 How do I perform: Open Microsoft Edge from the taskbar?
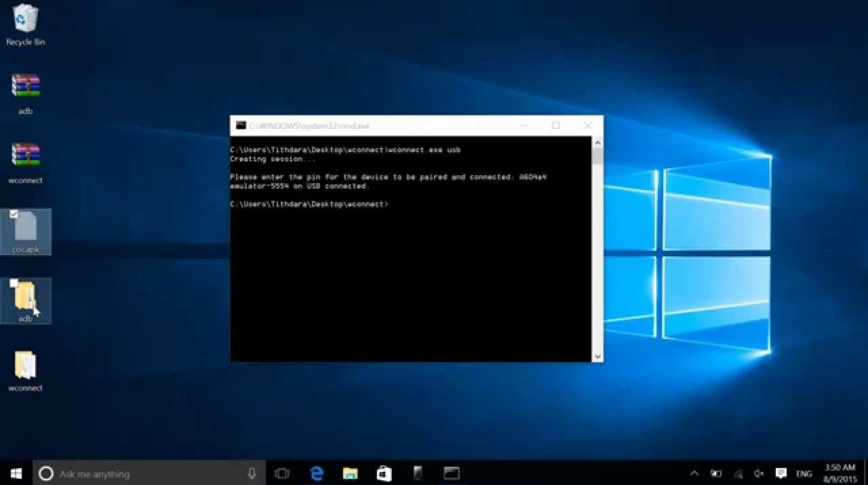[x=317, y=473]
